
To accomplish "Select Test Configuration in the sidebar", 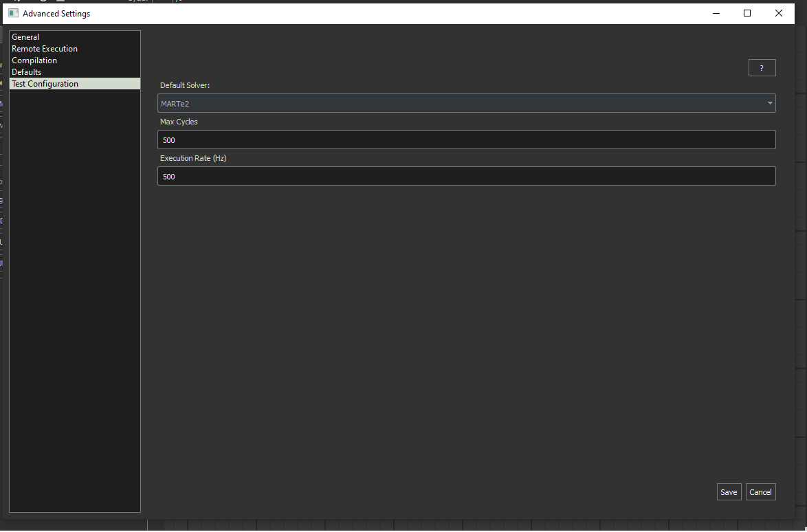I will pos(45,84).
